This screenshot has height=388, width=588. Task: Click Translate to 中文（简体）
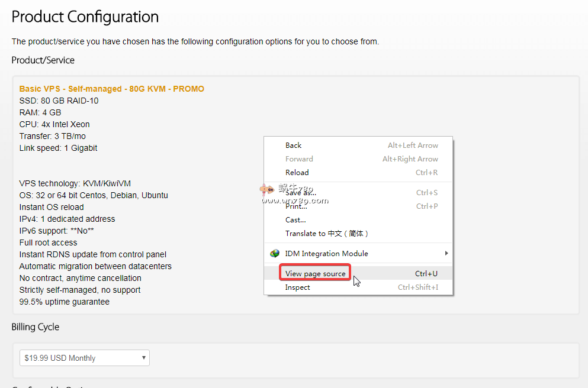point(327,234)
